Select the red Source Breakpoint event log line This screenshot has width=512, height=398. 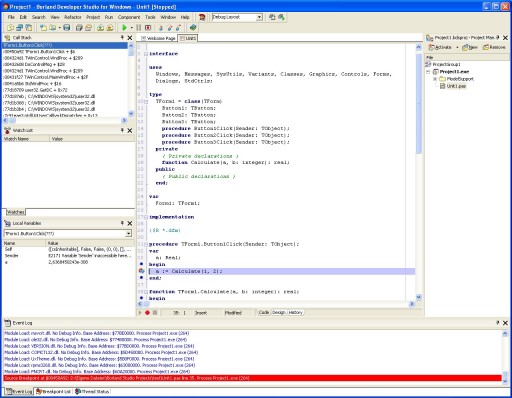click(x=252, y=378)
